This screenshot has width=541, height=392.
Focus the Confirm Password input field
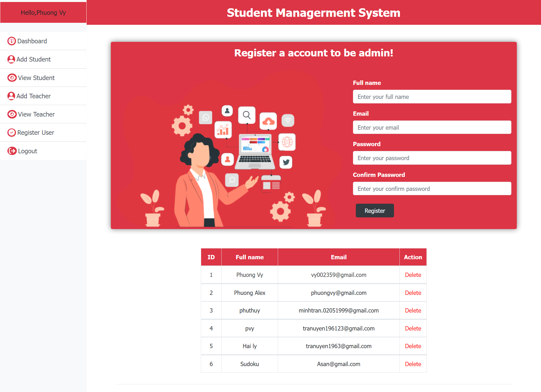click(432, 189)
